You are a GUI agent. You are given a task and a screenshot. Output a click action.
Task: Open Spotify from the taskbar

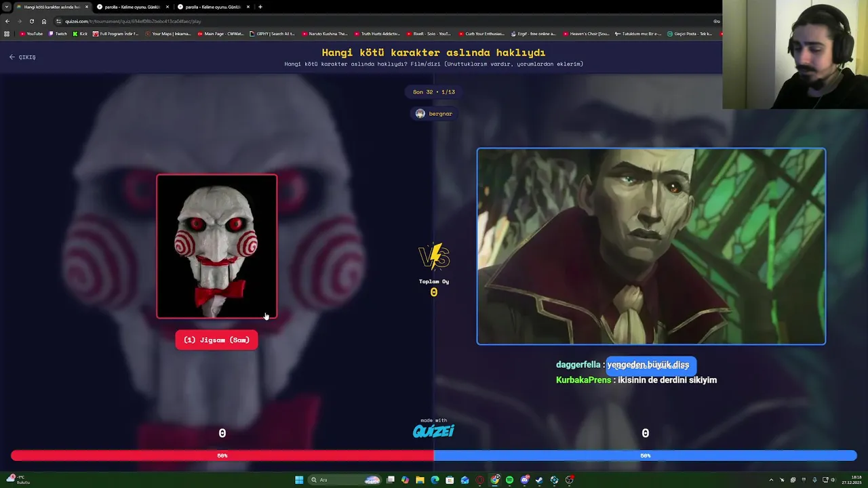tap(509, 480)
